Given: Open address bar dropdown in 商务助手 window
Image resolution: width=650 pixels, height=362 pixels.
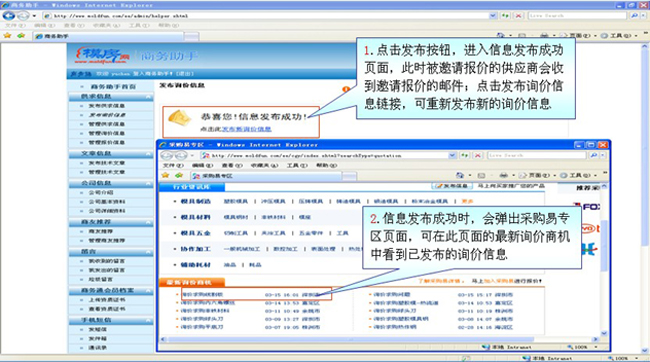Looking at the screenshot, I should (x=493, y=16).
